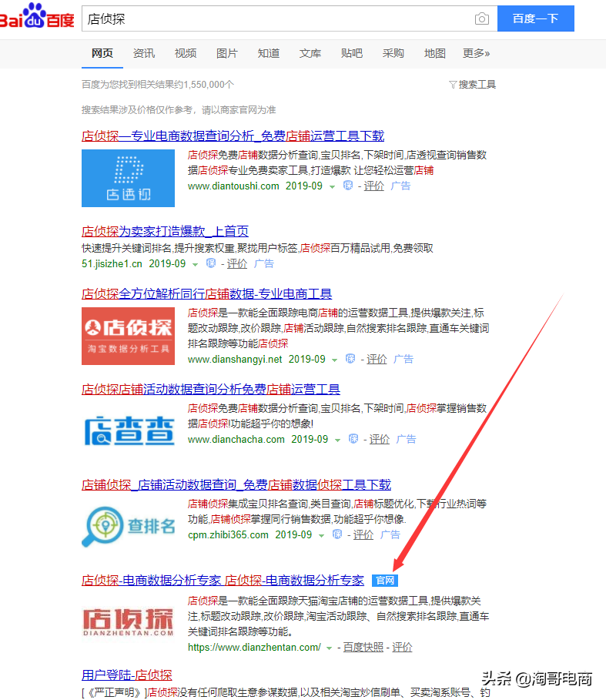The width and height of the screenshot is (606, 700).
Task: Click the 51.jisizhe1.cn URL text
Action: pyautogui.click(x=112, y=264)
